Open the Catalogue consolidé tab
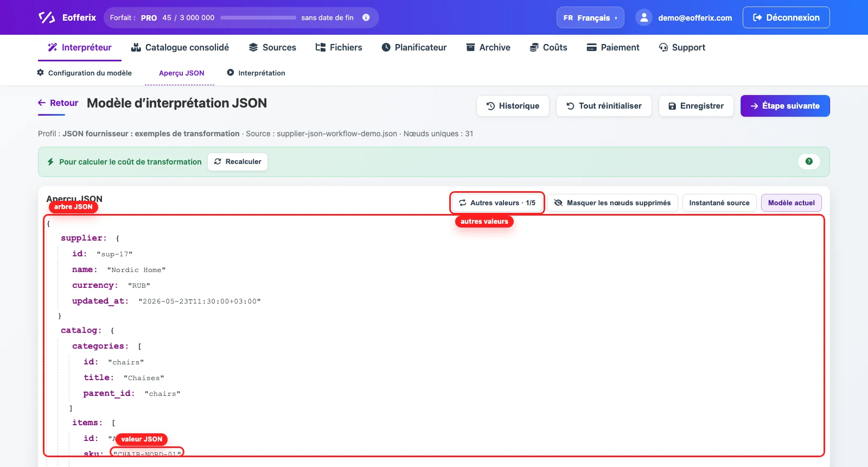Viewport: 868px width, 467px height. (x=180, y=47)
